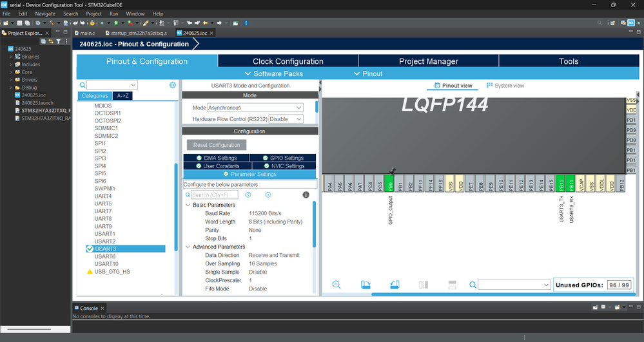Close the 240625.ioc editor tab
This screenshot has width=644, height=342.
[x=211, y=33]
